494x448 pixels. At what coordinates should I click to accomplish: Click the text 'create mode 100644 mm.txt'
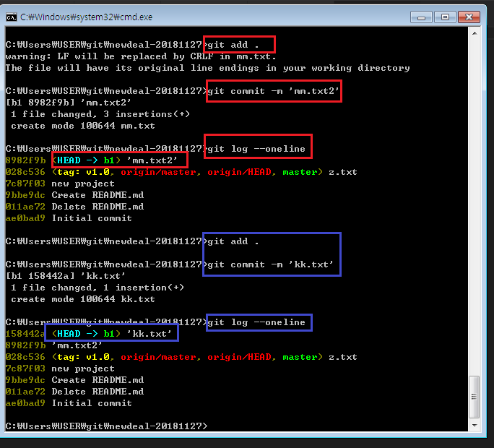click(83, 126)
